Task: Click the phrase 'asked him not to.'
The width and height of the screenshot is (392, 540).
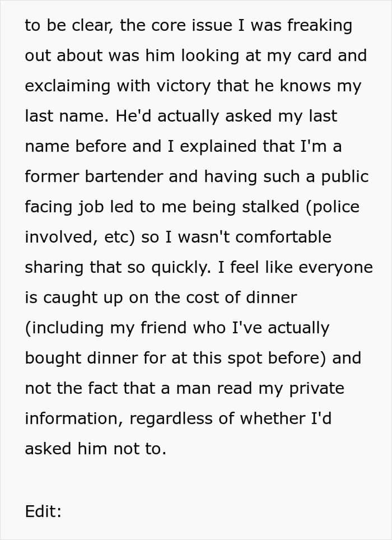Action: pos(96,449)
